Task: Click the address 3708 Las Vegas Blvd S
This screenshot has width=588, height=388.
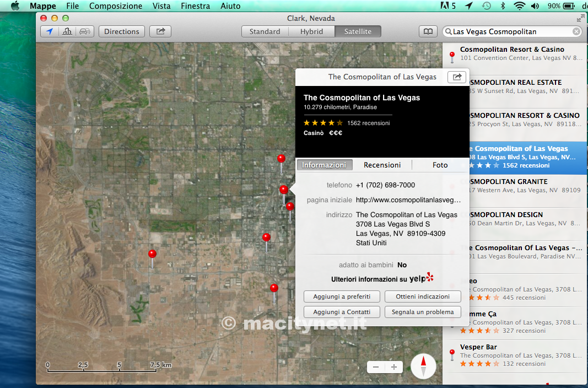Action: click(x=392, y=224)
